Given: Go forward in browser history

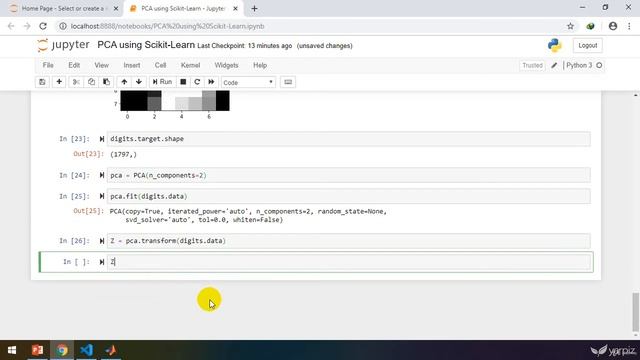Looking at the screenshot, I should click(27, 26).
